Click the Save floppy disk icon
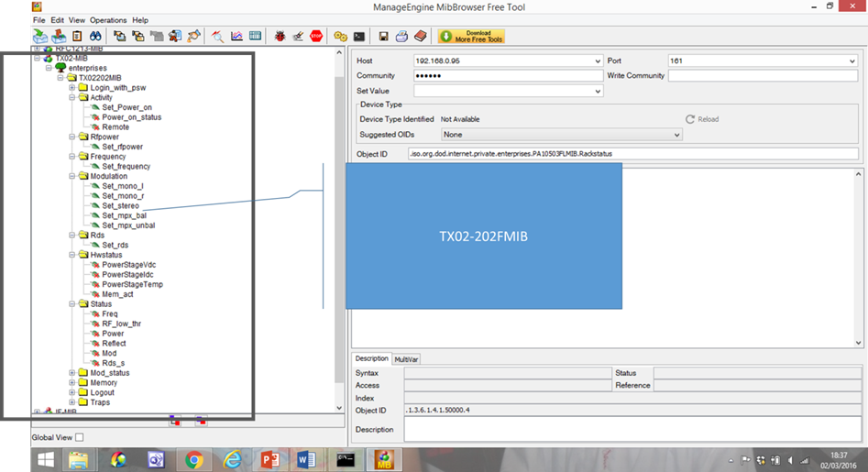 pyautogui.click(x=383, y=37)
